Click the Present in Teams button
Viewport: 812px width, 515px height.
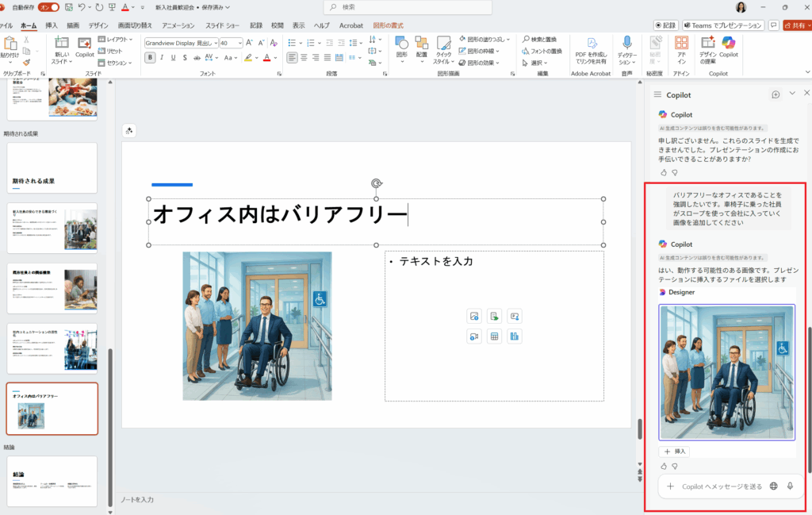point(722,25)
